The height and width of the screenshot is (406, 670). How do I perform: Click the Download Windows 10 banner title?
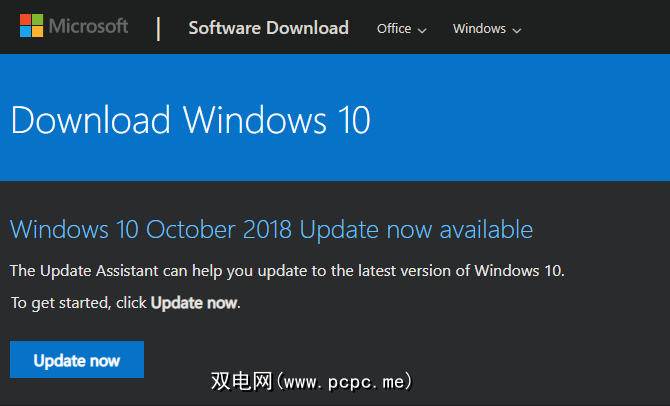pyautogui.click(x=190, y=120)
